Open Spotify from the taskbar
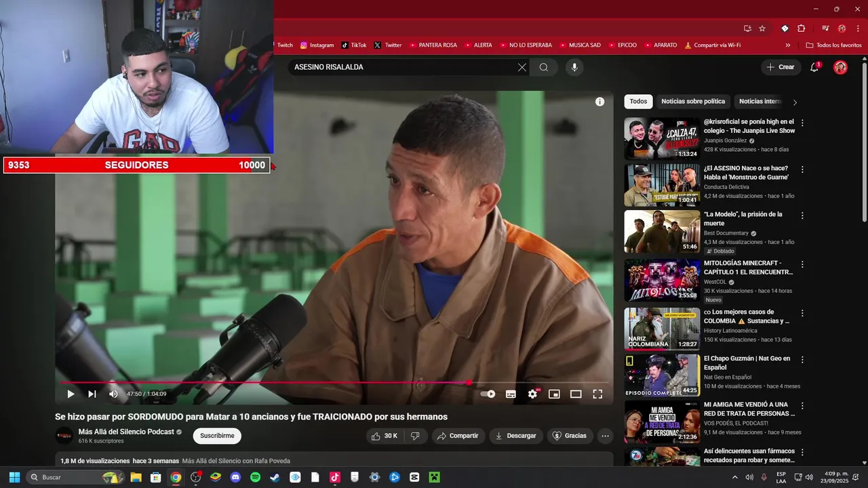The height and width of the screenshot is (488, 868). (x=255, y=477)
